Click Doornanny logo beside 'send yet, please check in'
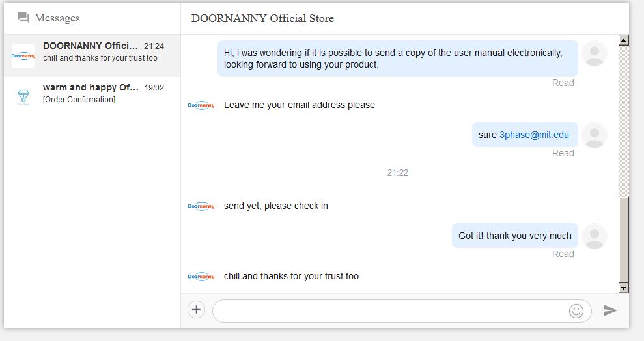The image size is (644, 341). point(201,206)
